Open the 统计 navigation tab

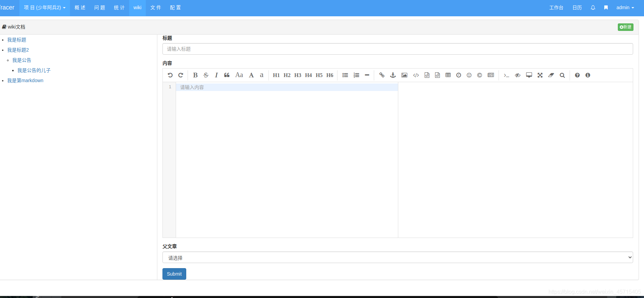(119, 8)
